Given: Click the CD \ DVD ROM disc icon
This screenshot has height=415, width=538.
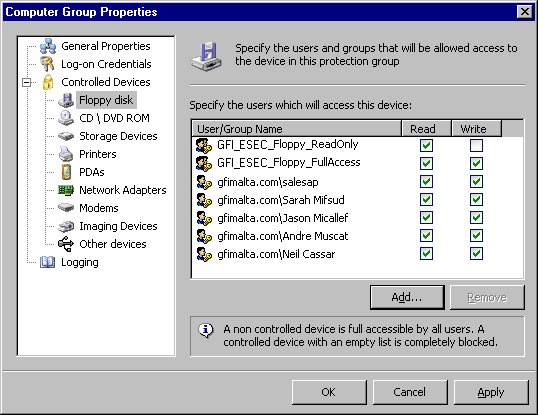Looking at the screenshot, I should pyautogui.click(x=66, y=118).
